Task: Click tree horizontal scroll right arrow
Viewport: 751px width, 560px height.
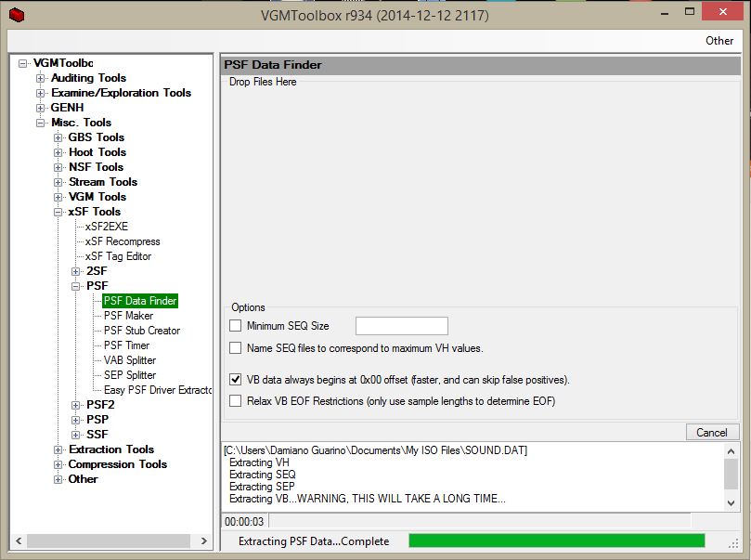Action: coord(204,540)
